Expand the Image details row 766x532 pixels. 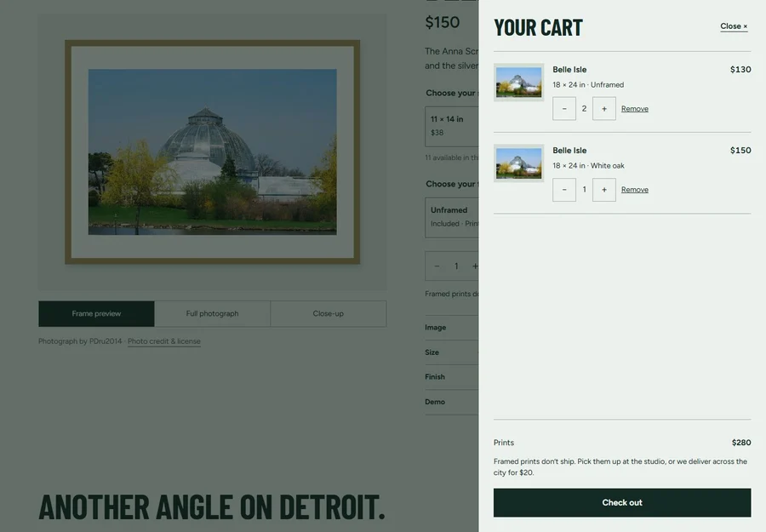click(452, 328)
